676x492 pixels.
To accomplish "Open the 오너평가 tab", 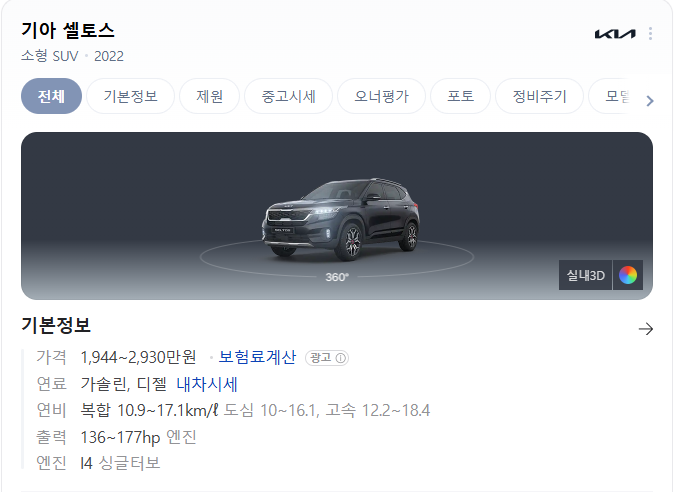I will coord(381,96).
